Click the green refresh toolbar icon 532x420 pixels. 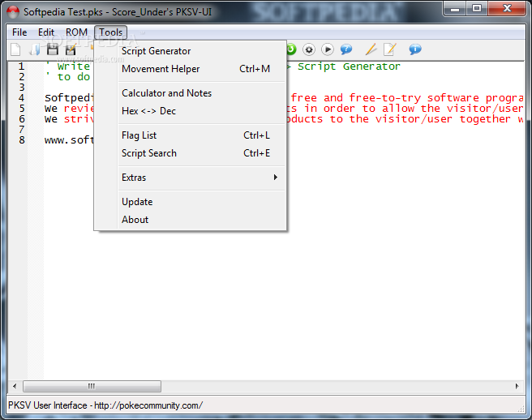(x=291, y=49)
